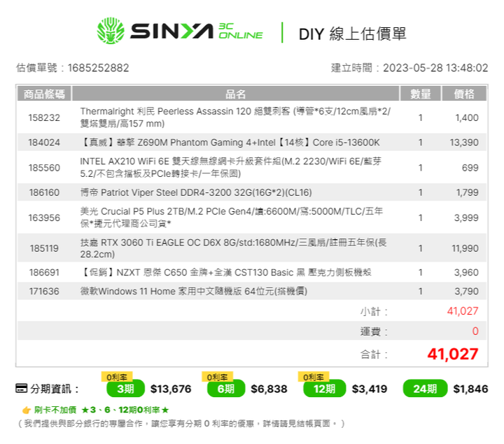The width and height of the screenshot is (504, 444).
Task: Click the shipping fee value 0
Action: (x=475, y=331)
